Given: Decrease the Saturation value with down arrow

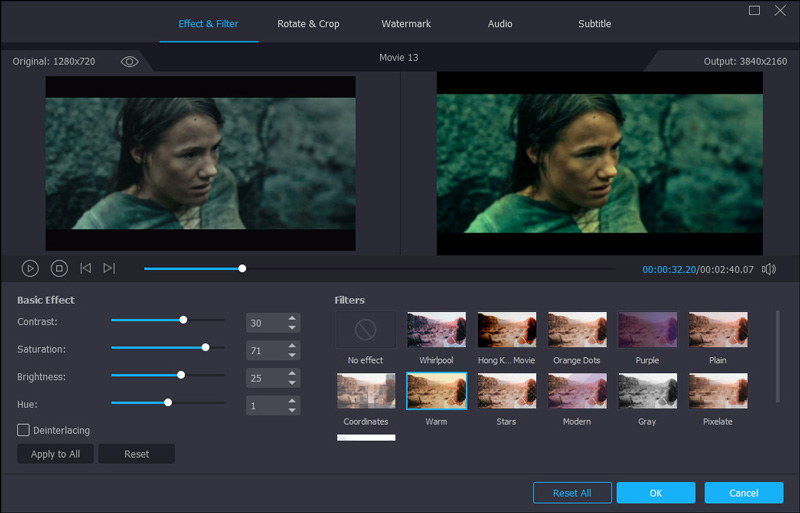Looking at the screenshot, I should point(292,355).
